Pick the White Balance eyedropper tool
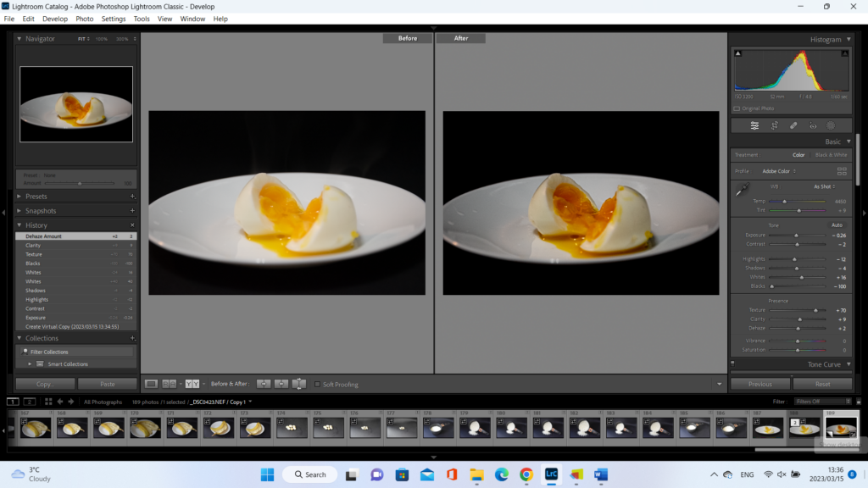Viewport: 868px width, 488px height. (744, 188)
